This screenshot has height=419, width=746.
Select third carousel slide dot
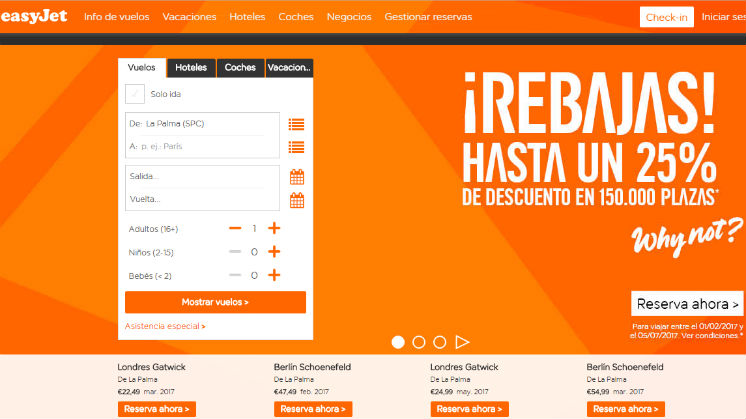pos(440,342)
